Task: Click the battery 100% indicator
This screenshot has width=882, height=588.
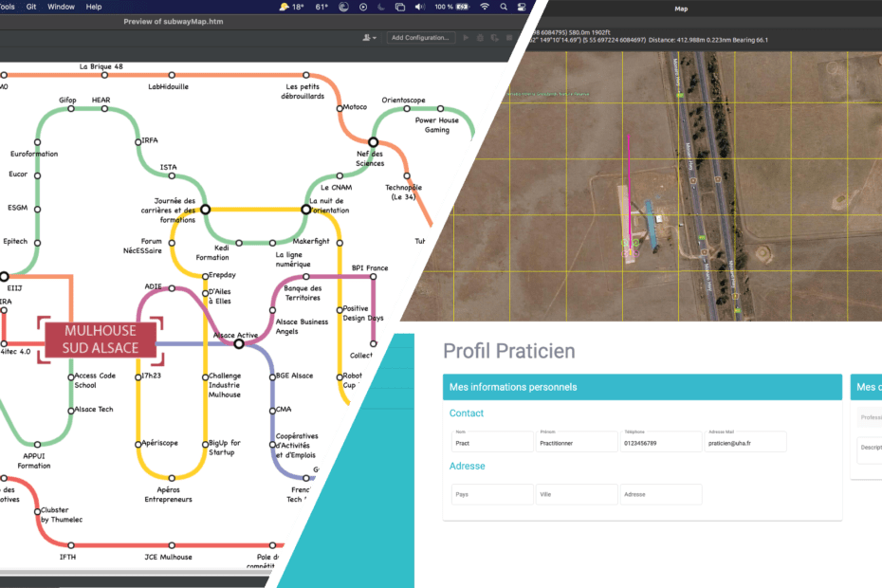Action: (x=451, y=7)
